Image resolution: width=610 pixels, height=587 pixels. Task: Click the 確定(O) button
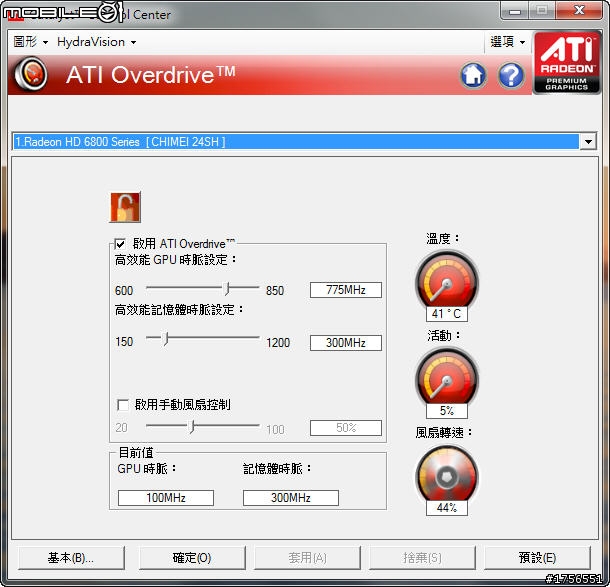click(192, 558)
